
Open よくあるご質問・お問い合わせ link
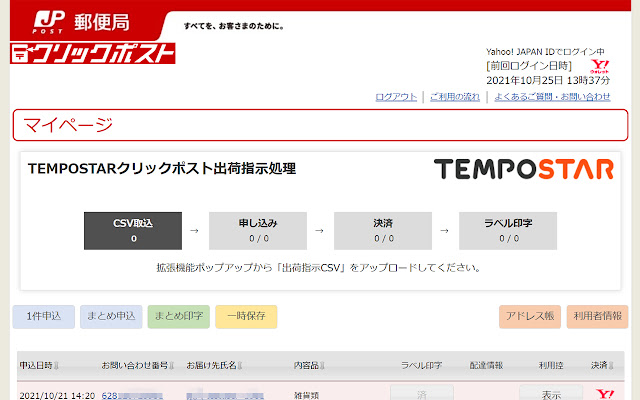pos(552,97)
